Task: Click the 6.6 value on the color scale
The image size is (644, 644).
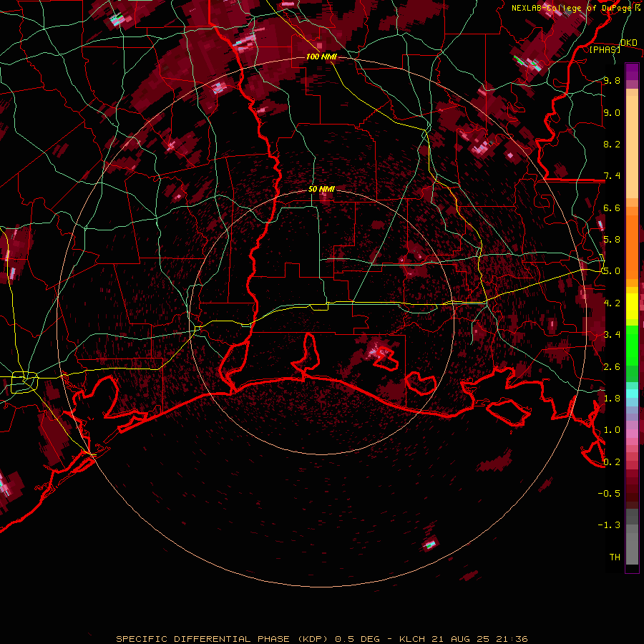Action: pyautogui.click(x=612, y=208)
